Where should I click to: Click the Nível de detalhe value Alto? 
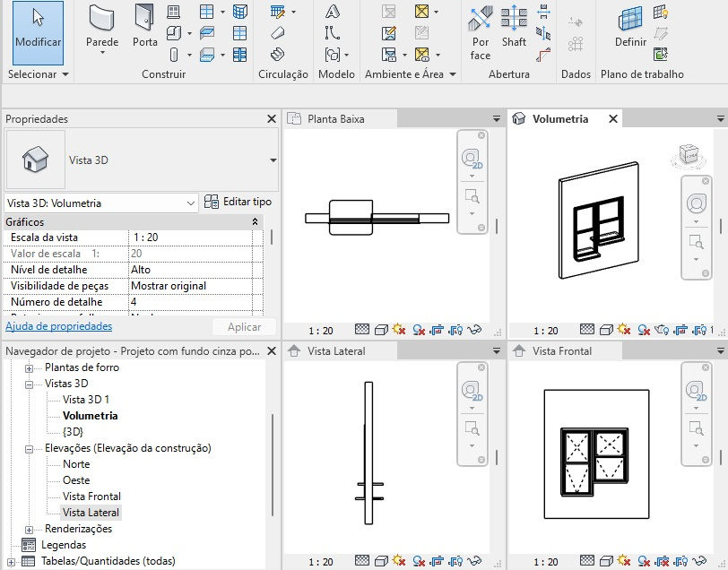click(x=190, y=270)
